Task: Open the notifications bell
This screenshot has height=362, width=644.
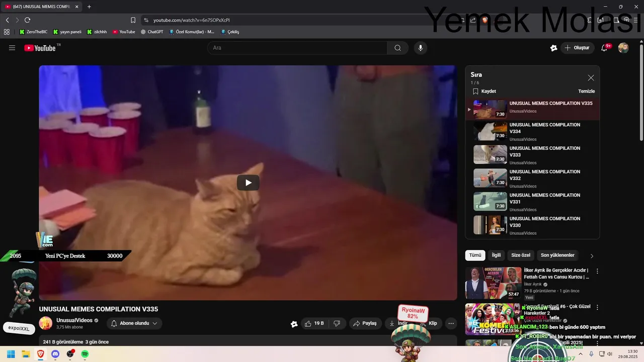Action: pos(604,48)
